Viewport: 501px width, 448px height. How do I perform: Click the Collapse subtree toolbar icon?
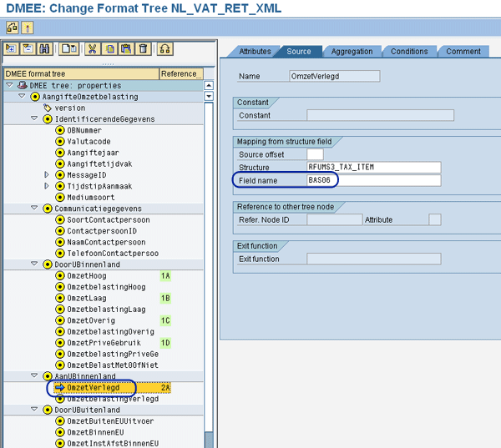pos(27,49)
